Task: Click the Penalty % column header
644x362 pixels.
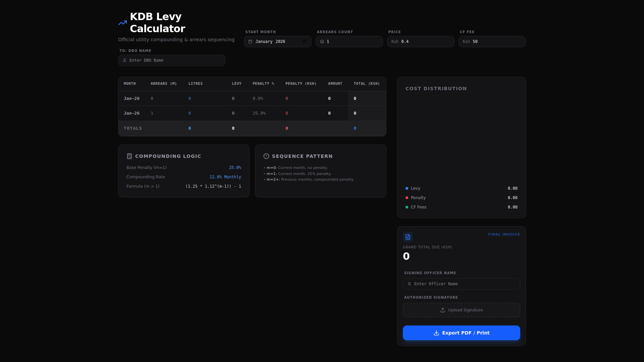Action: coord(263,84)
